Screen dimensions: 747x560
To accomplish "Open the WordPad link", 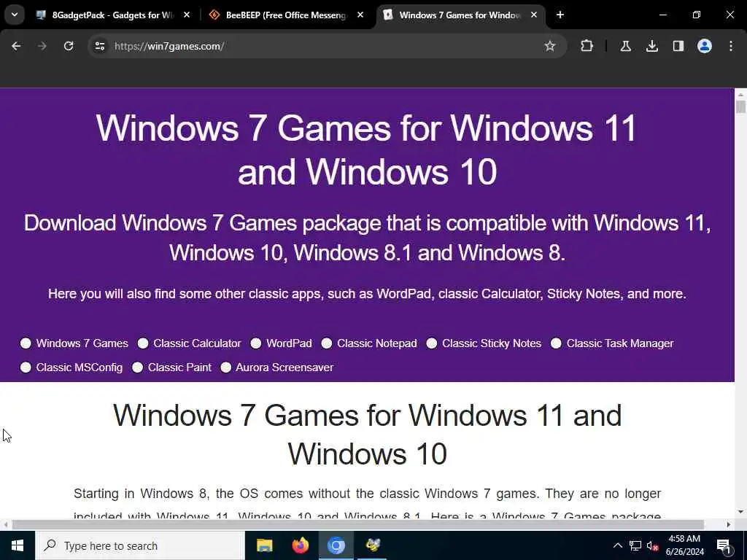I will tap(289, 343).
